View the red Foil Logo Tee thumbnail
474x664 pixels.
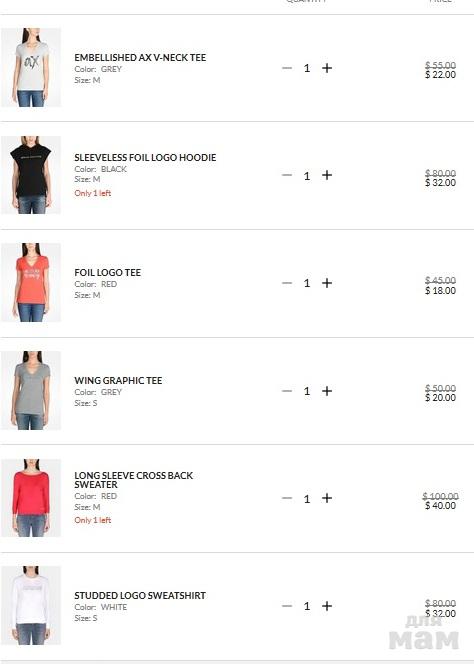pyautogui.click(x=31, y=282)
